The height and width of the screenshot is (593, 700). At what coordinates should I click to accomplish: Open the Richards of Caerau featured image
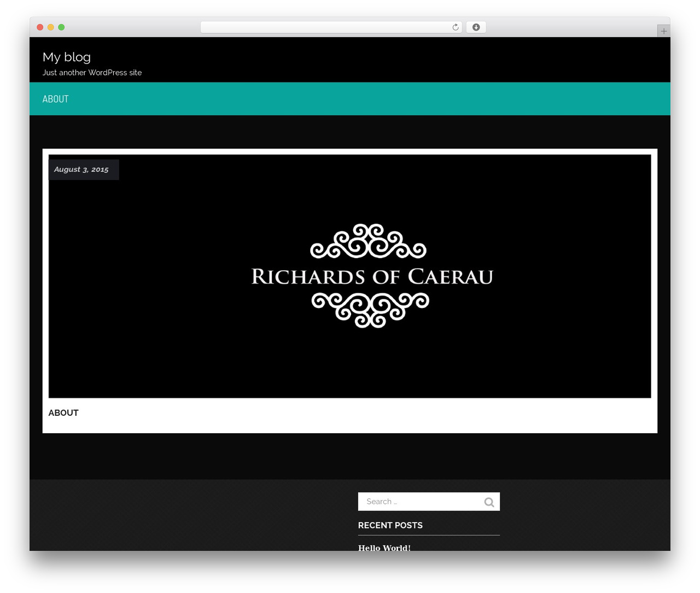(x=350, y=276)
